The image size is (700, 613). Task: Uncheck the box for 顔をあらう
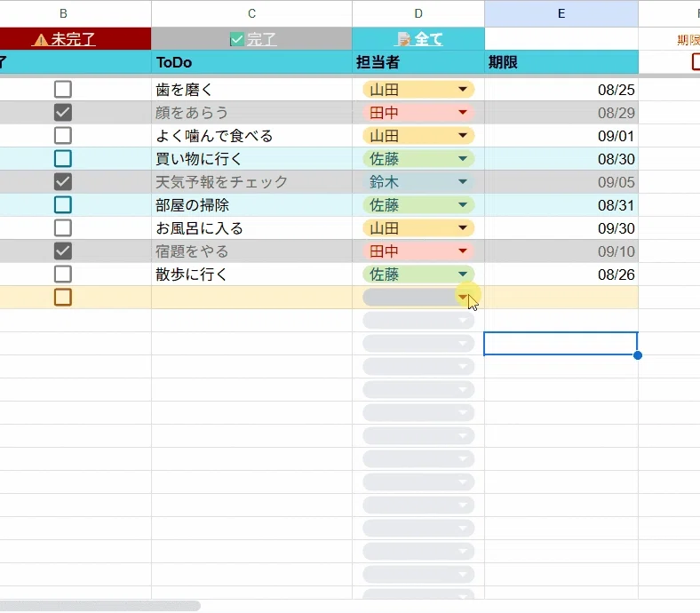tap(62, 113)
